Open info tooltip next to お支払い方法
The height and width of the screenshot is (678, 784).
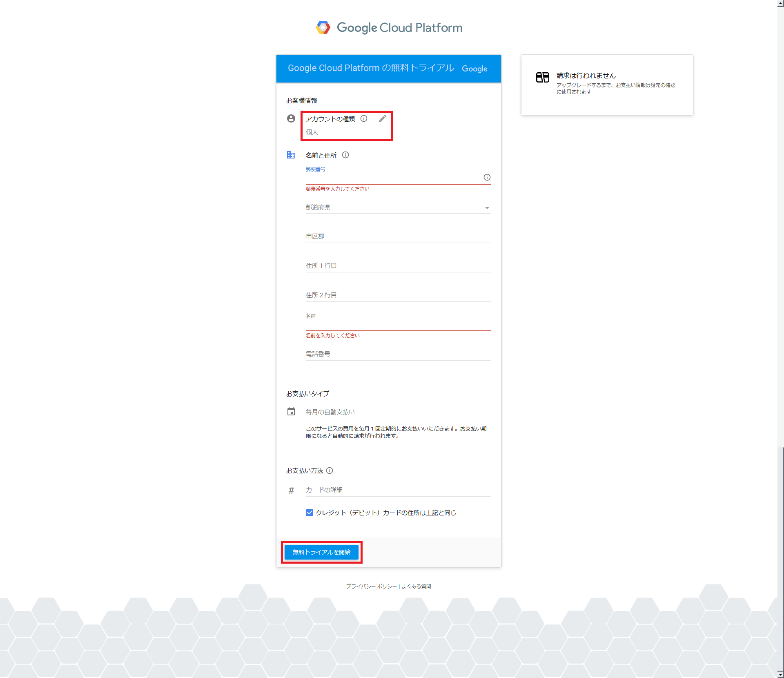330,471
